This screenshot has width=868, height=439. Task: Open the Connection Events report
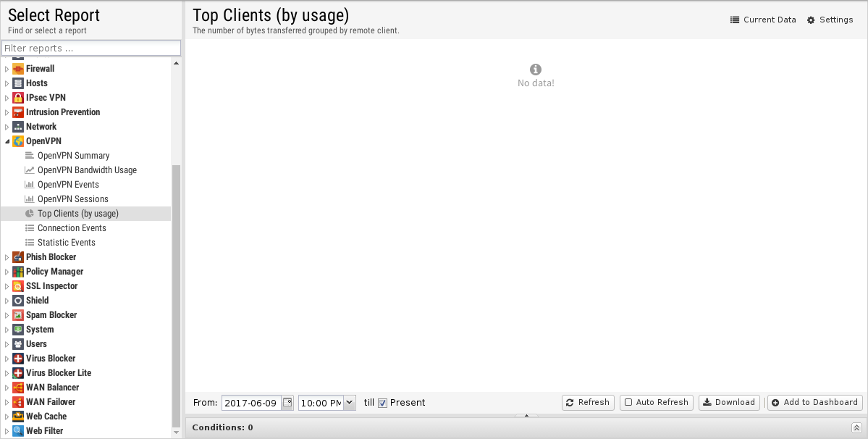coord(72,228)
